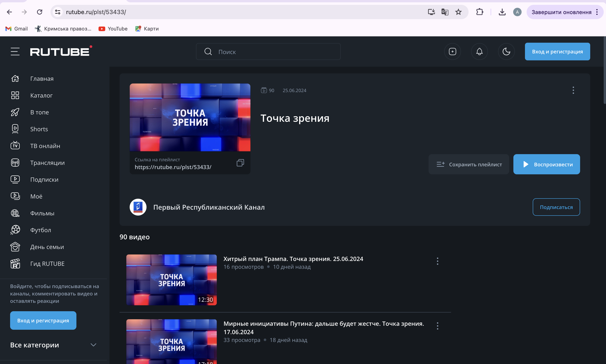
Task: Click the search magnifier icon
Action: (x=208, y=52)
